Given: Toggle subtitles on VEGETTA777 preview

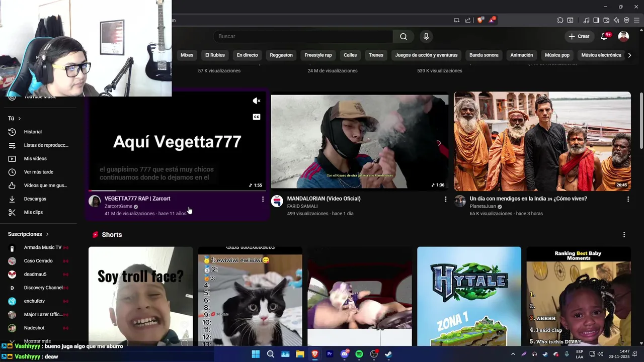Looking at the screenshot, I should coord(257,117).
